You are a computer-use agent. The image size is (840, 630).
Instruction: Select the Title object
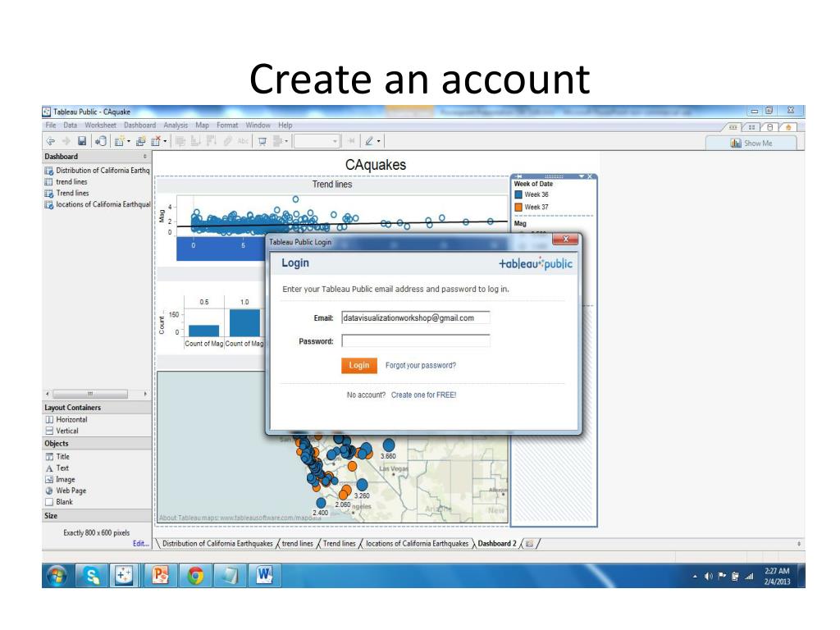pos(57,456)
